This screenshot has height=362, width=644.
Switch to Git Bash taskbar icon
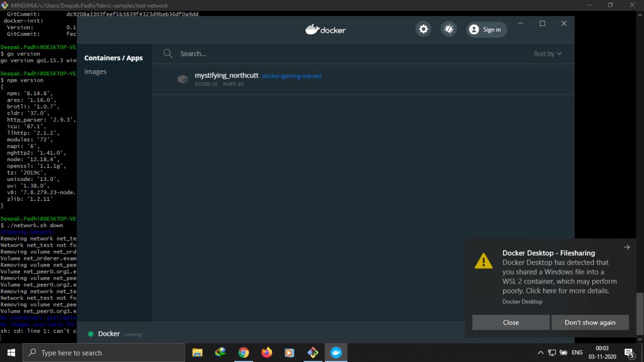click(x=313, y=353)
